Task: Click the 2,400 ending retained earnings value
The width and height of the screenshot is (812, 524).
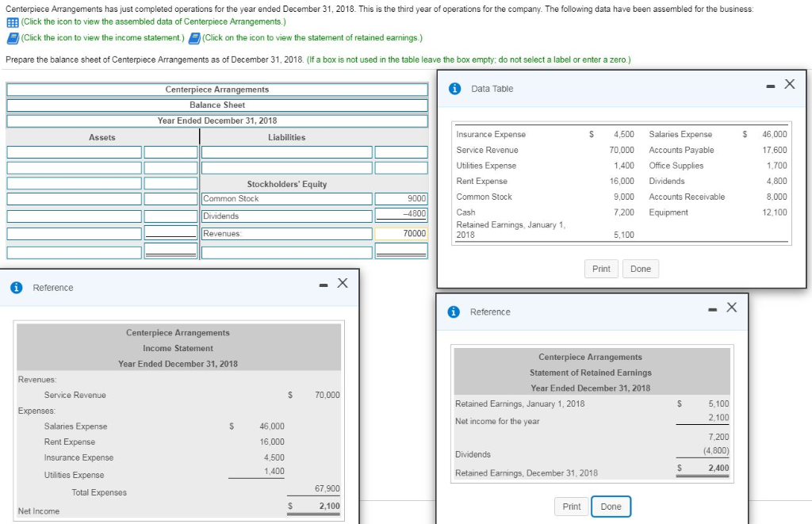Action: (718, 468)
